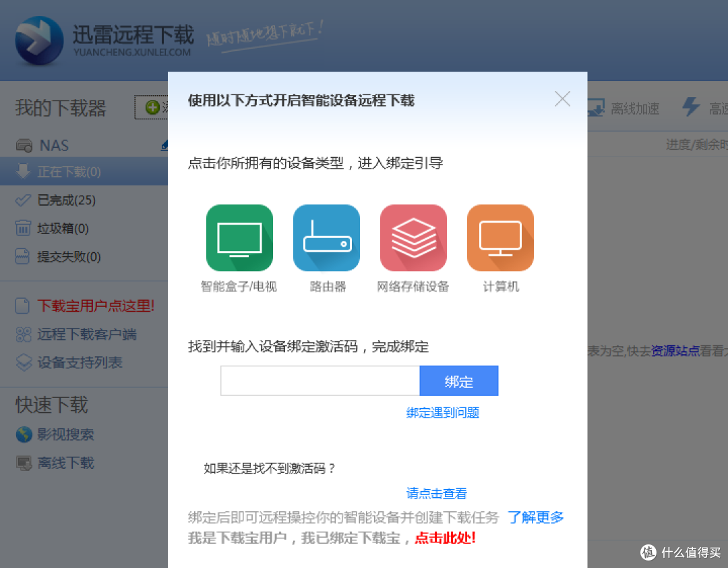Click the monitor icon beside 离线下载
The height and width of the screenshot is (568, 728).
(x=24, y=463)
